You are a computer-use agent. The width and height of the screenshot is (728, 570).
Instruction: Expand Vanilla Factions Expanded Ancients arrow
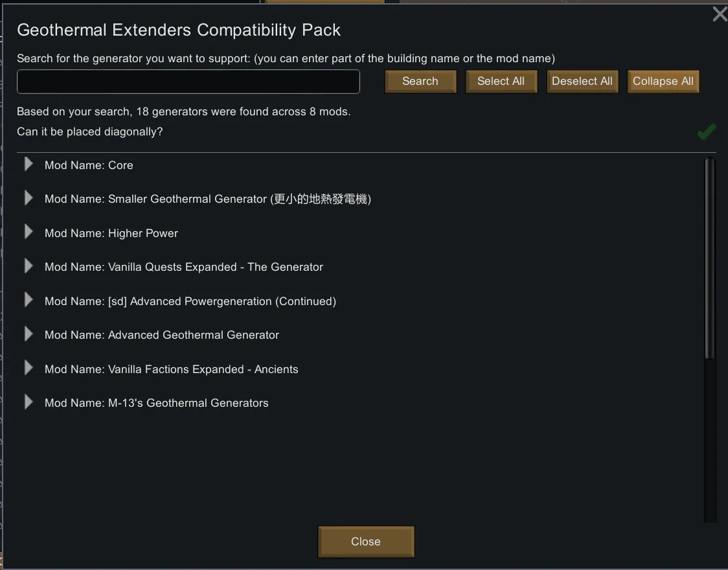pos(28,368)
